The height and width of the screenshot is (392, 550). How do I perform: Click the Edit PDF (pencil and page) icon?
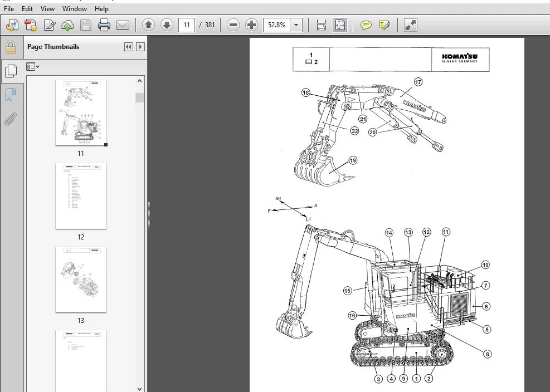[50, 25]
